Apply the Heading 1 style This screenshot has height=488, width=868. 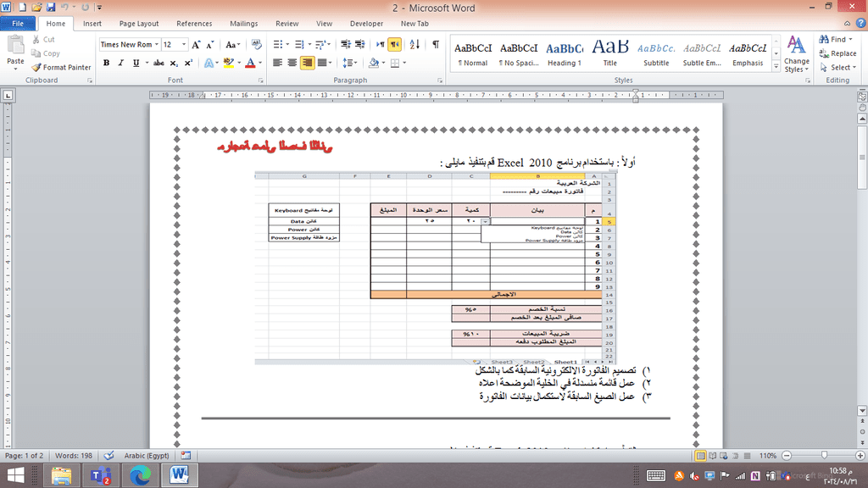coord(564,53)
